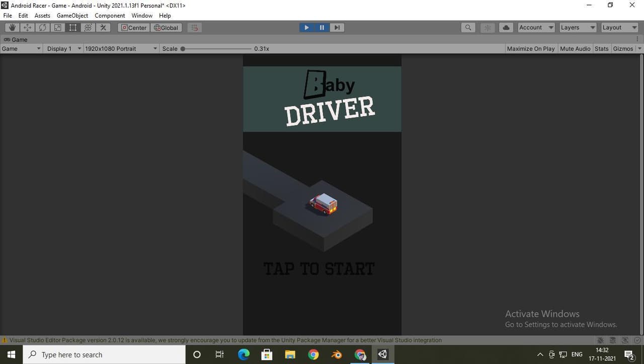Open the File menu
Image resolution: width=644 pixels, height=364 pixels.
tap(8, 16)
